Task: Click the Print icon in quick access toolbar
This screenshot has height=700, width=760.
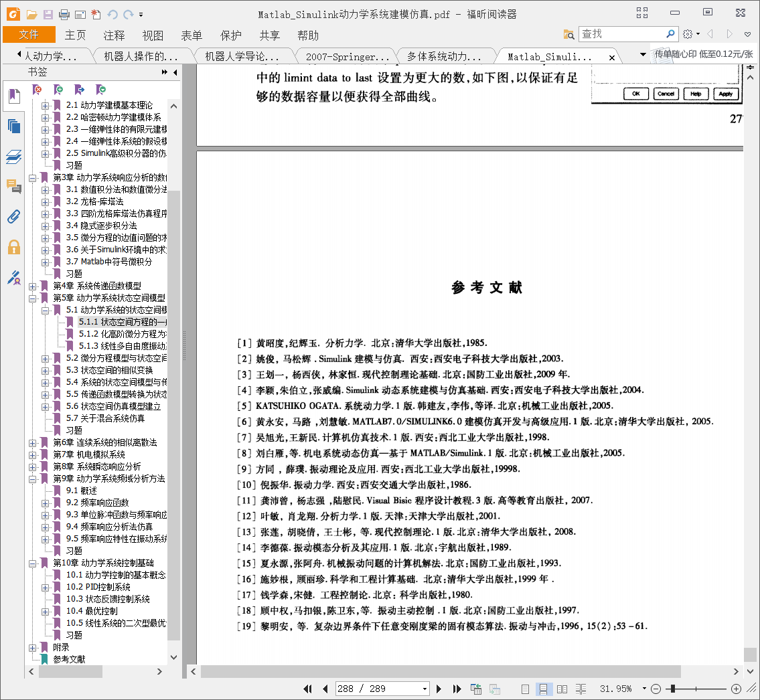Action: click(x=64, y=15)
